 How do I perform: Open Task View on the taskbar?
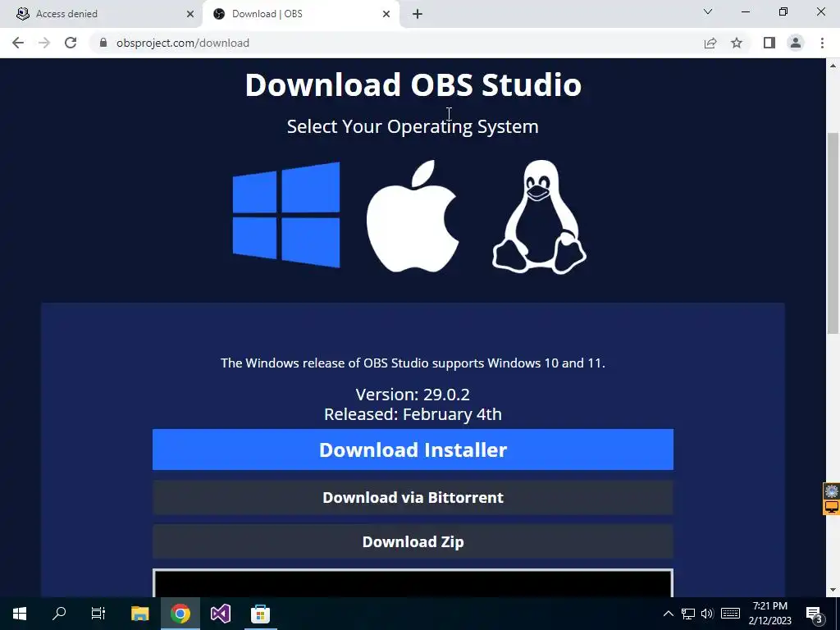click(x=98, y=614)
